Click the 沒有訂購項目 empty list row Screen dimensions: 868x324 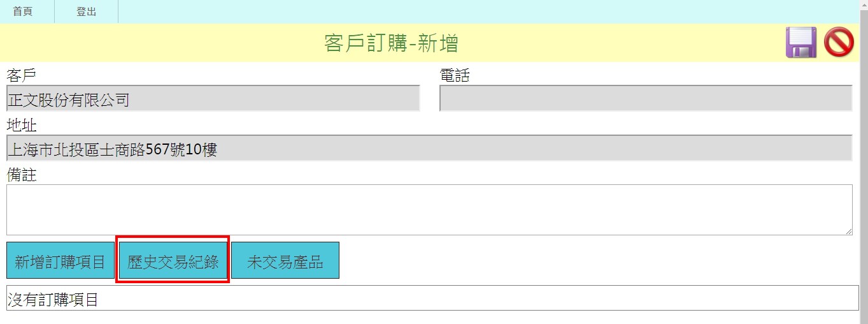click(x=432, y=298)
